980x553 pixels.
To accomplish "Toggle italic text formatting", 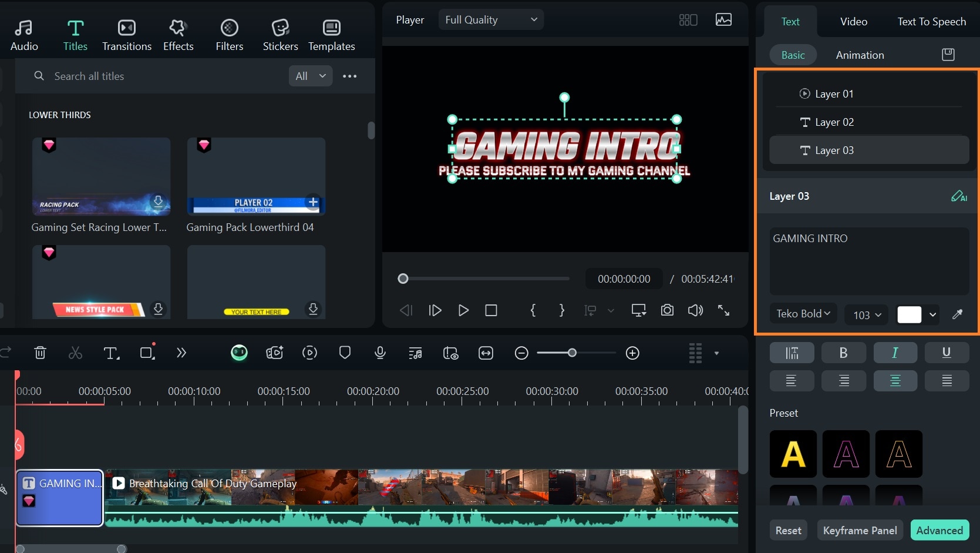I will (895, 353).
